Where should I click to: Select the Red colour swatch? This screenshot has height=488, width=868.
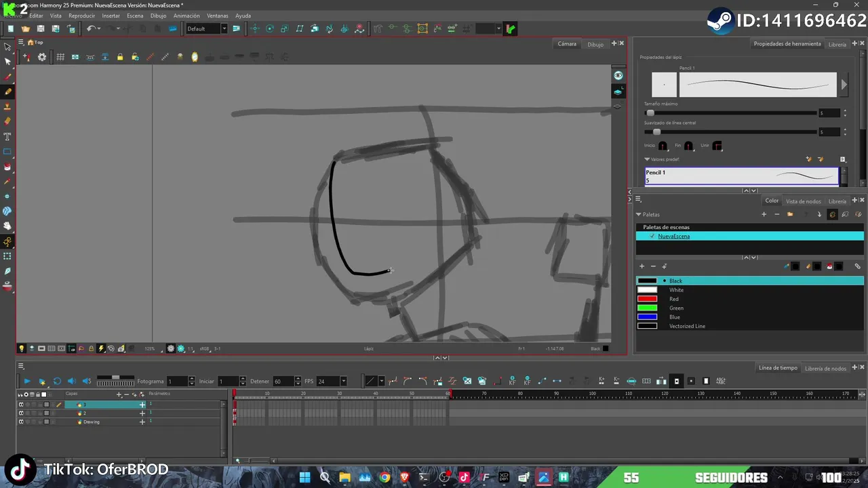pyautogui.click(x=648, y=299)
